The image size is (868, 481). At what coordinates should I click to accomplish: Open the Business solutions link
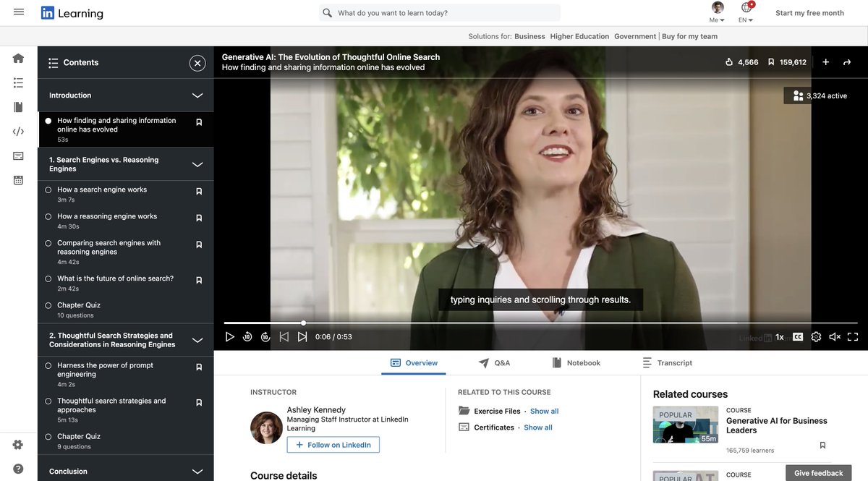(x=530, y=36)
